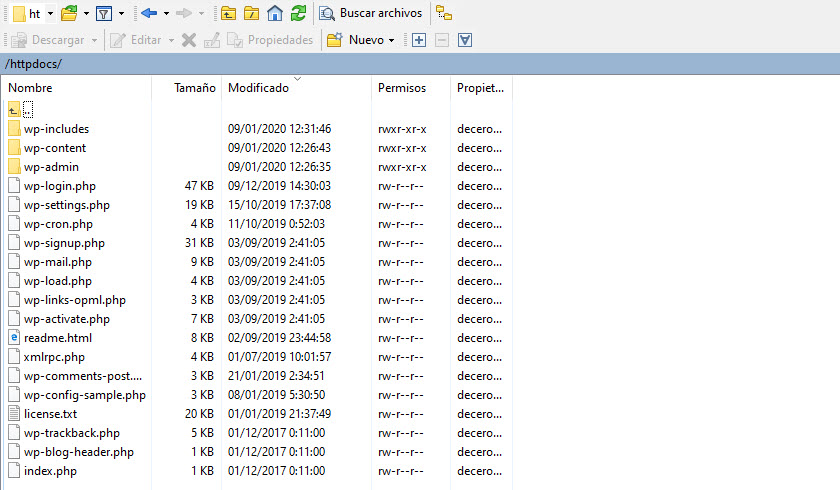Click the unselect files minus icon
The image size is (840, 490).
442,40
